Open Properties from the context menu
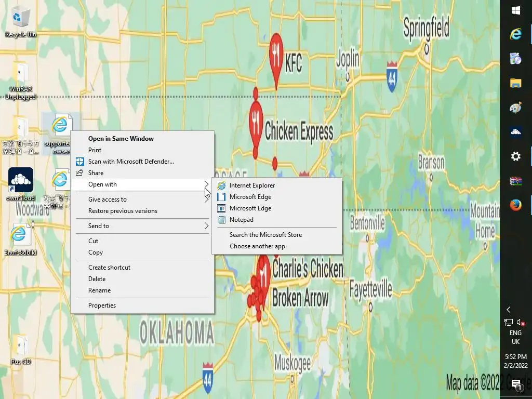The width and height of the screenshot is (532, 399). tap(142, 305)
